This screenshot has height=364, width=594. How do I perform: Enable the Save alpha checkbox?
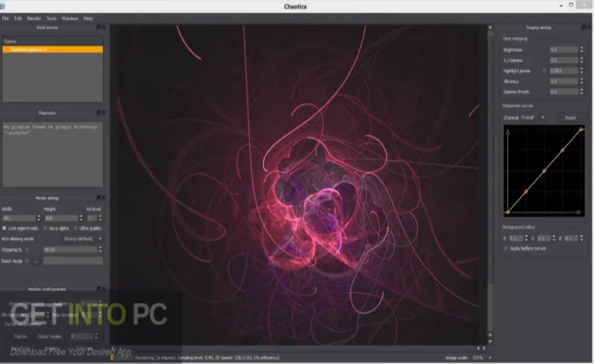(x=45, y=228)
